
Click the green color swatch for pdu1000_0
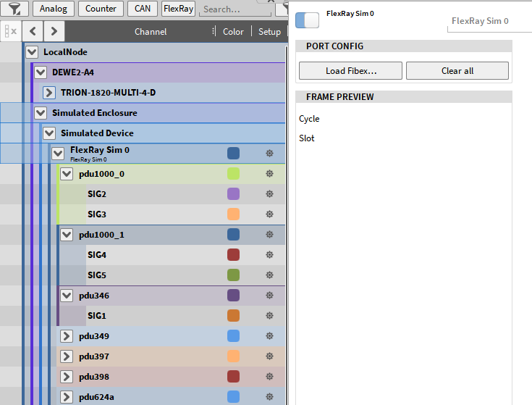(233, 174)
